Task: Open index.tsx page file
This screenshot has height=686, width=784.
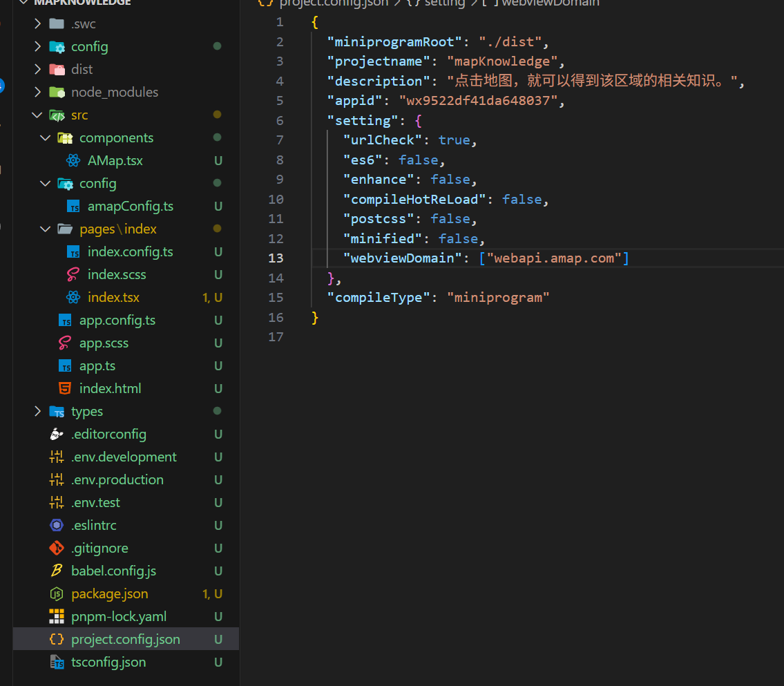Action: 113,297
